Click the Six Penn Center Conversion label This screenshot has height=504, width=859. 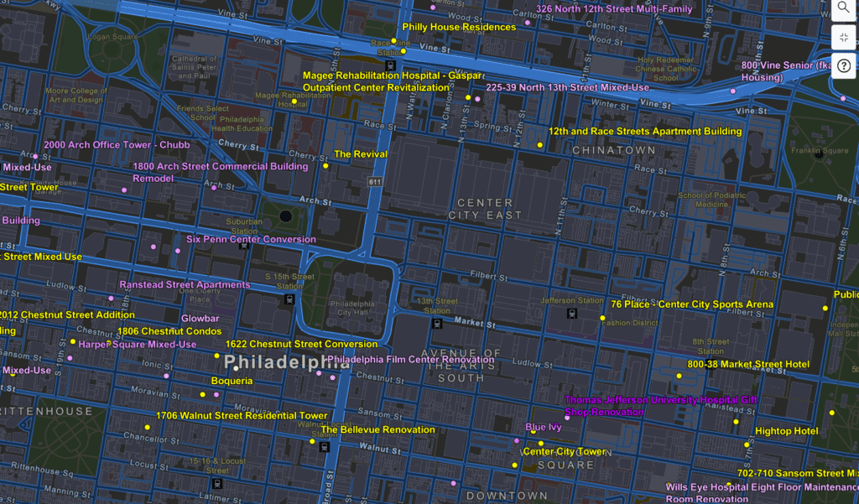click(x=251, y=239)
